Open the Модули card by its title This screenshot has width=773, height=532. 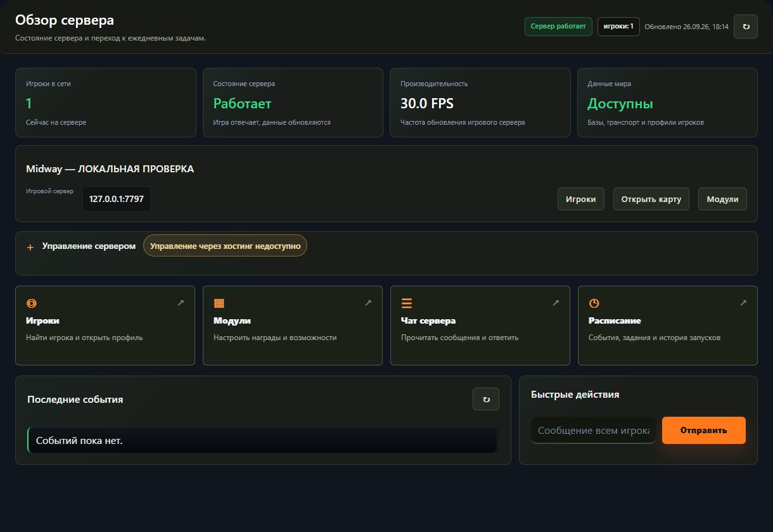(x=232, y=320)
